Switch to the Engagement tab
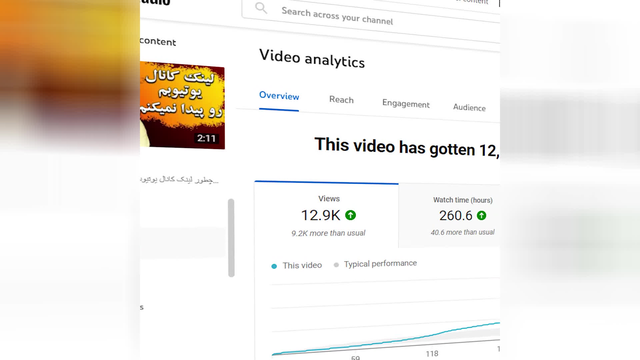Viewport: 640px width, 360px height. 406,104
